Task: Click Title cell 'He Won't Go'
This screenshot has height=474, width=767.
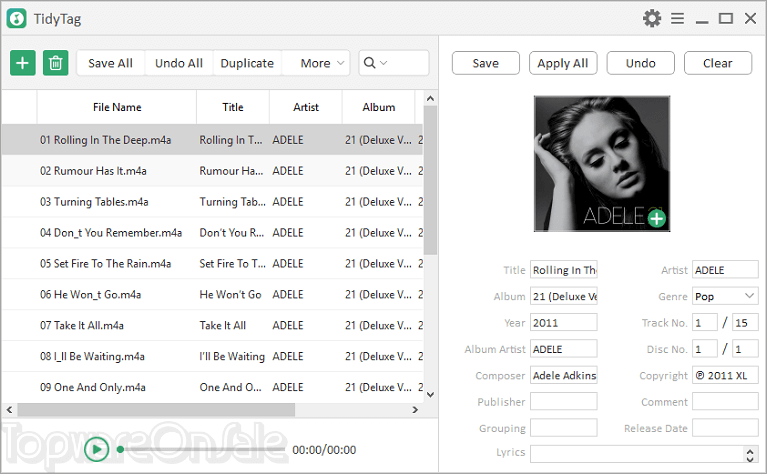Action: (x=230, y=294)
